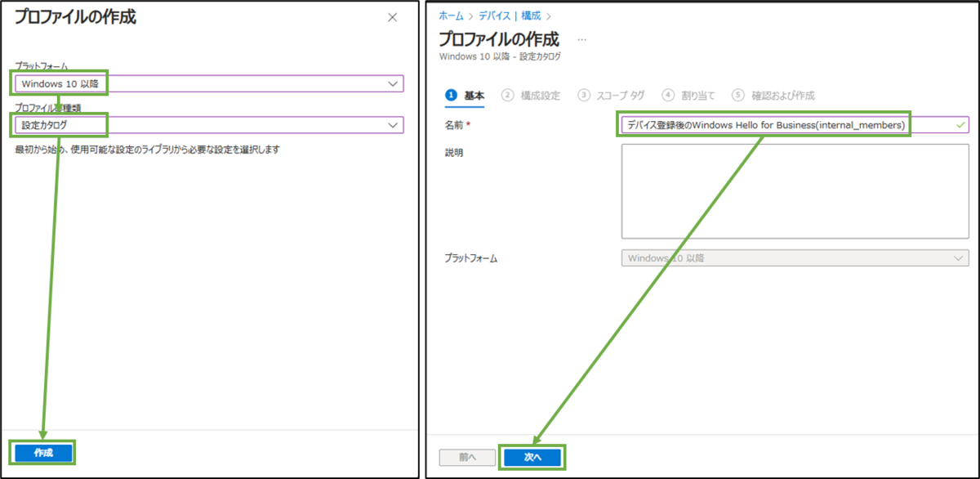Screen dimensions: 980x479
Task: Click the 前へ button
Action: 467,458
